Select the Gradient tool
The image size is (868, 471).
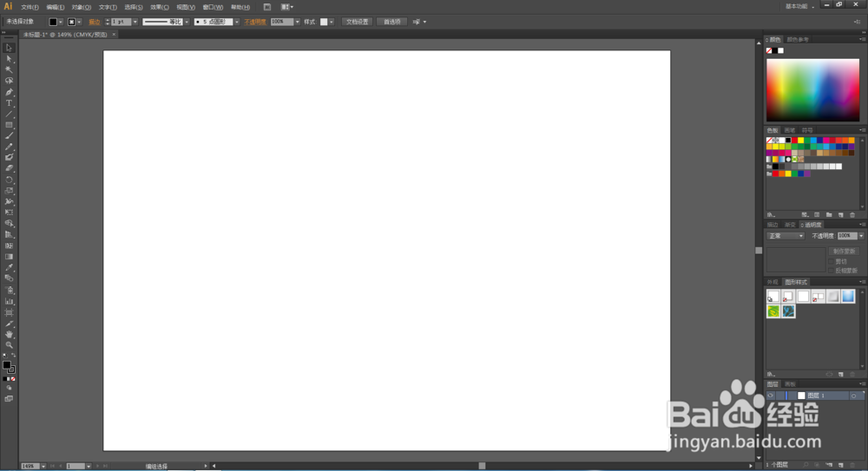tap(9, 257)
